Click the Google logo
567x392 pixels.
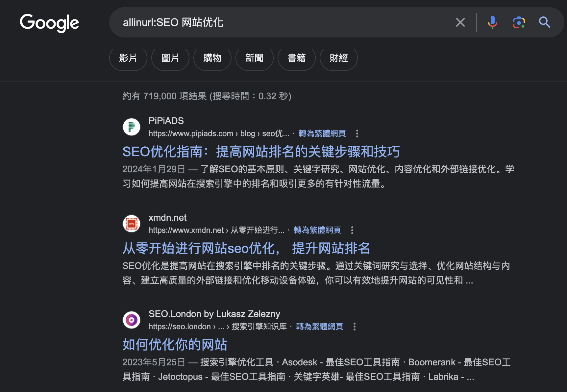(x=49, y=23)
